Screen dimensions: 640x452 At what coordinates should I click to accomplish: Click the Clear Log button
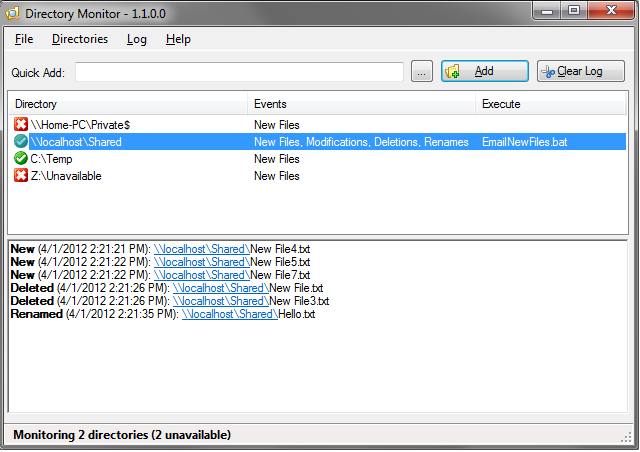click(580, 71)
